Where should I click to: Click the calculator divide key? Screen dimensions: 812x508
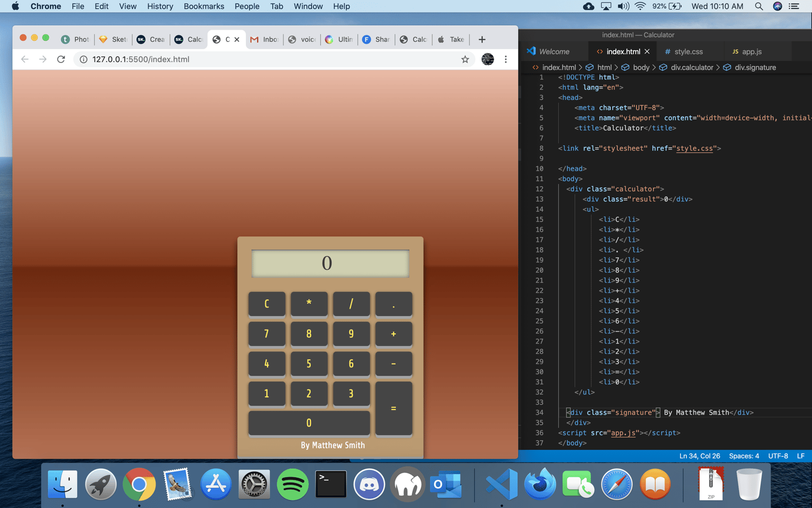(x=351, y=304)
